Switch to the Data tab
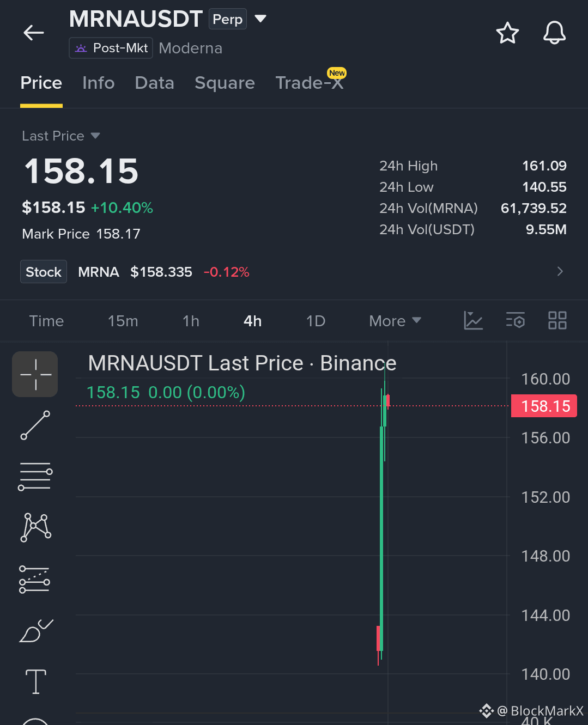This screenshot has width=588, height=725. [155, 83]
